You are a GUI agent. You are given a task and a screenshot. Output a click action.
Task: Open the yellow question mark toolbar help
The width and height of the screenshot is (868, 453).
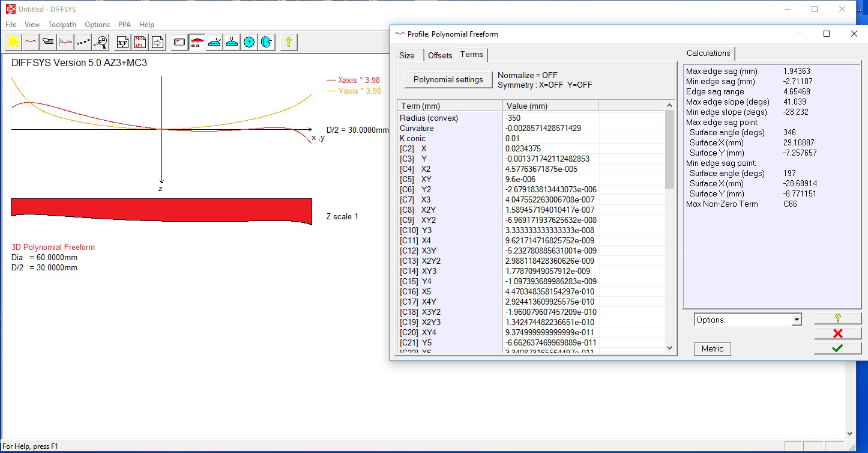289,42
